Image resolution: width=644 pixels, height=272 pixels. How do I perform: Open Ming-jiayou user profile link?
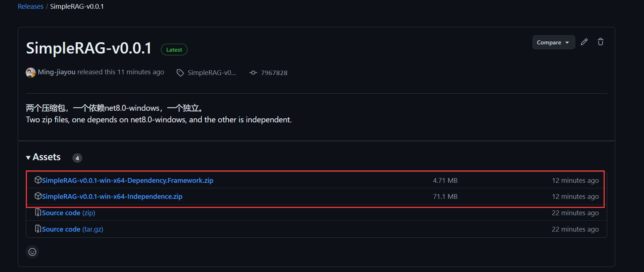point(56,72)
